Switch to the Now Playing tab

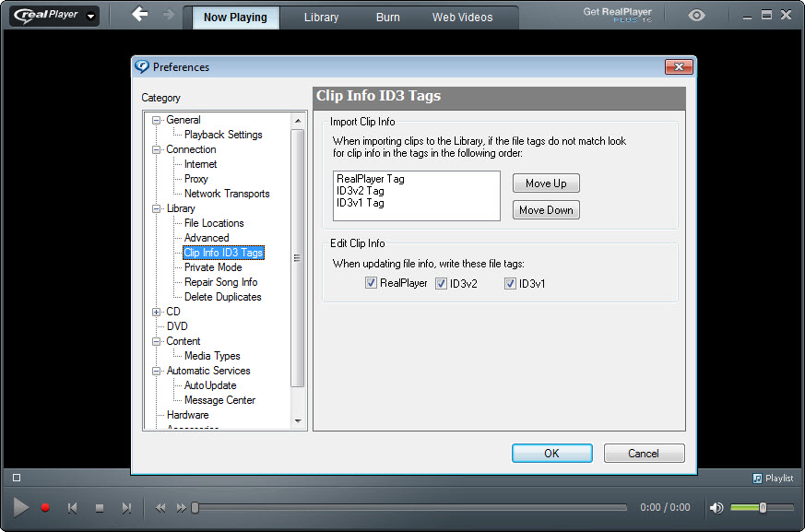pos(235,17)
